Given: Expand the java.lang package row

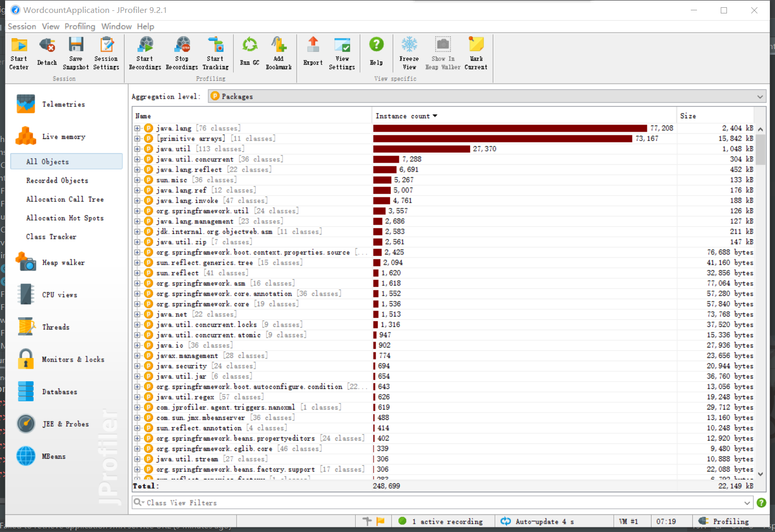Looking at the screenshot, I should pyautogui.click(x=137, y=128).
